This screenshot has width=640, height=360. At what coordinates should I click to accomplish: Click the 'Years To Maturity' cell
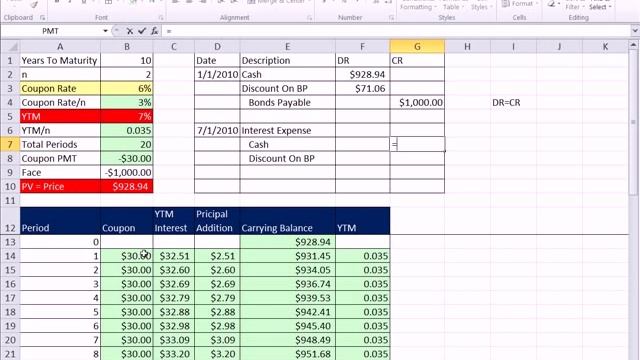click(x=60, y=60)
